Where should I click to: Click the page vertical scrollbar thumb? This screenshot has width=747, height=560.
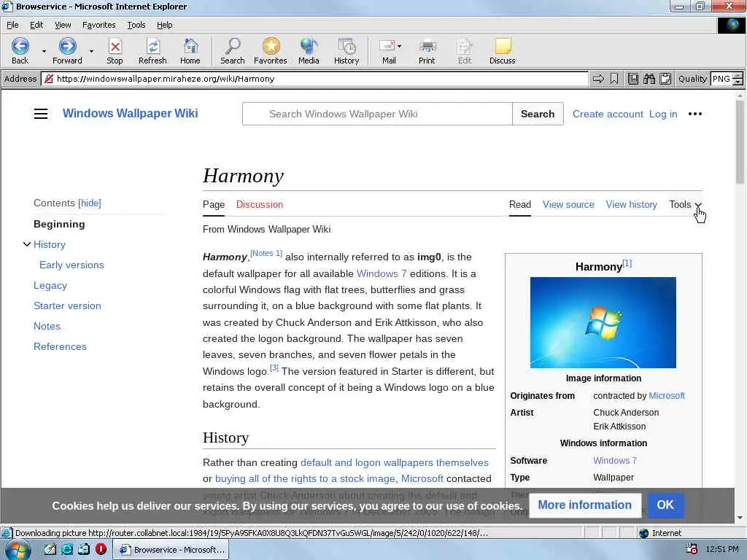point(740,142)
